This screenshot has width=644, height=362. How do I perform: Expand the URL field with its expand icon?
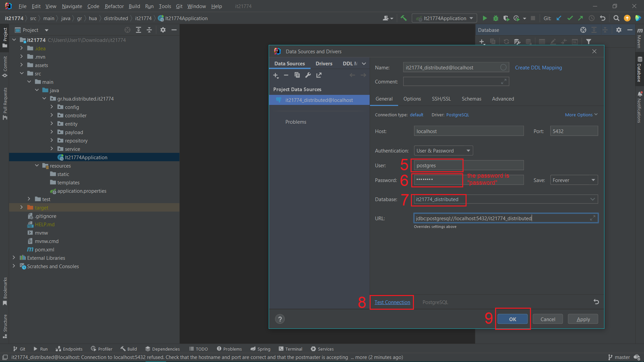593,218
